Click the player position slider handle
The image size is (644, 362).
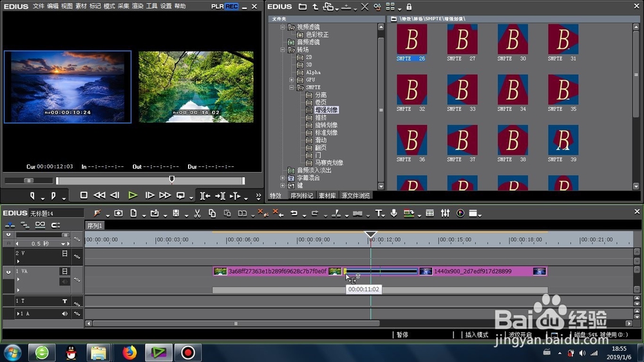[172, 179]
